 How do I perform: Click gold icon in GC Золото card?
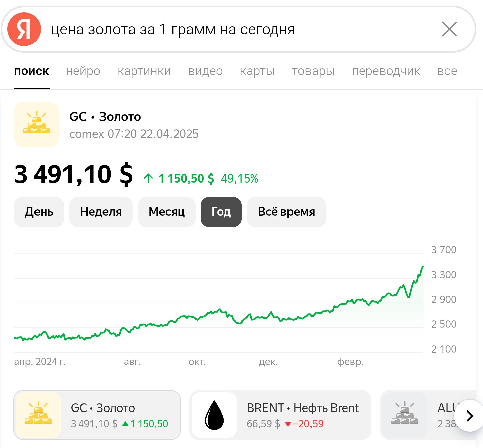(x=38, y=415)
